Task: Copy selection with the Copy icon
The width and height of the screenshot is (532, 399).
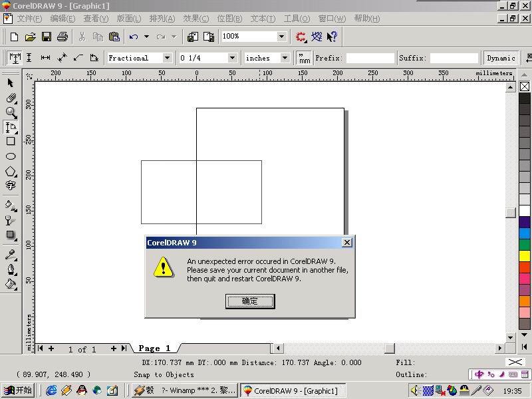Action: pos(98,37)
